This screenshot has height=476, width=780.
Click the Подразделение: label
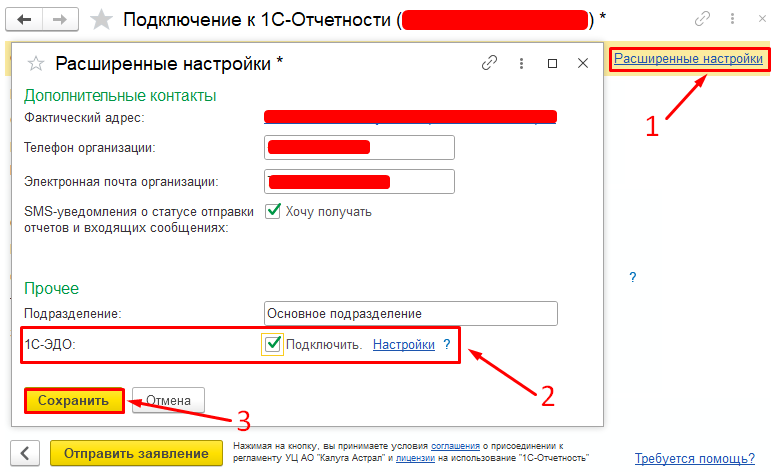coord(73,314)
